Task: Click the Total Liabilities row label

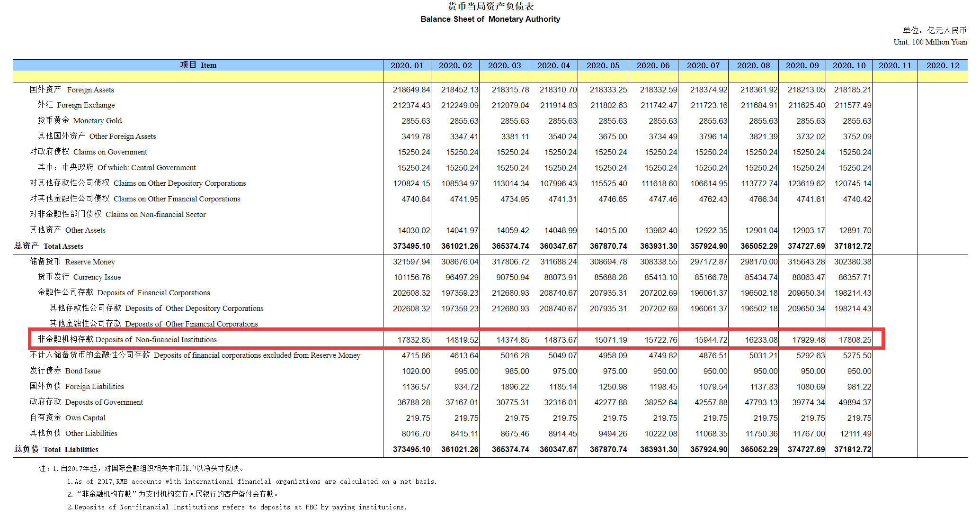Action: 56,449
